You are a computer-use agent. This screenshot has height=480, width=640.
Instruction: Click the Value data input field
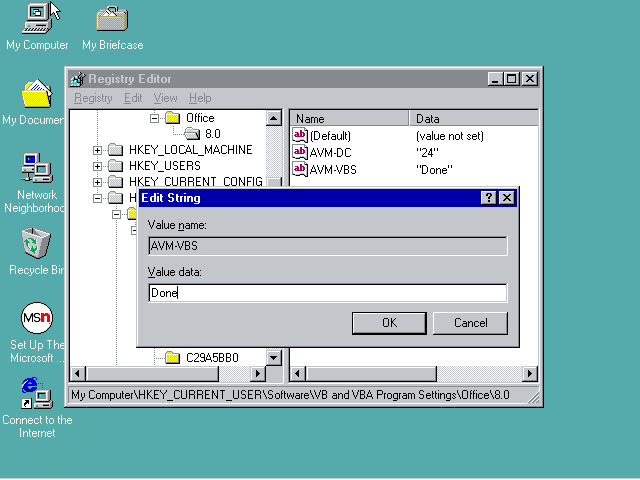point(328,293)
